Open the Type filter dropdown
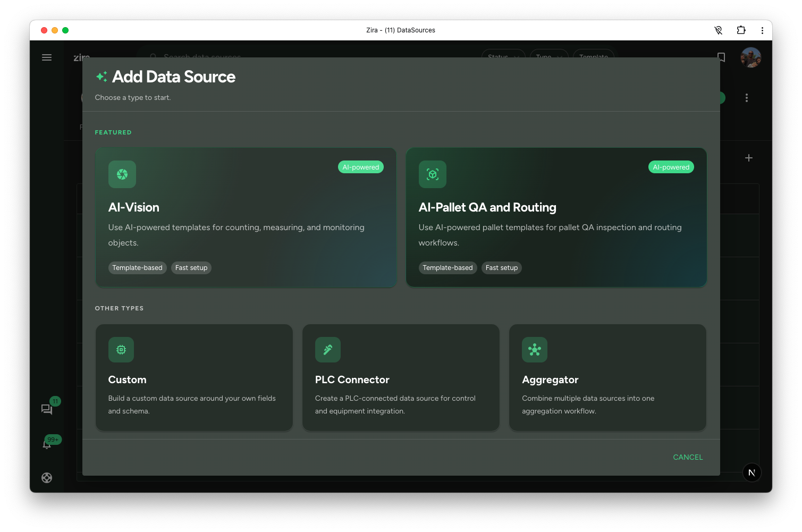Image resolution: width=802 pixels, height=532 pixels. point(549,54)
